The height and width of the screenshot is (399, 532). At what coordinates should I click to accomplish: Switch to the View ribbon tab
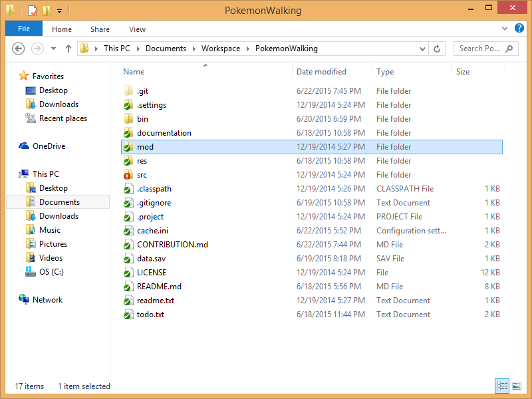coord(138,29)
